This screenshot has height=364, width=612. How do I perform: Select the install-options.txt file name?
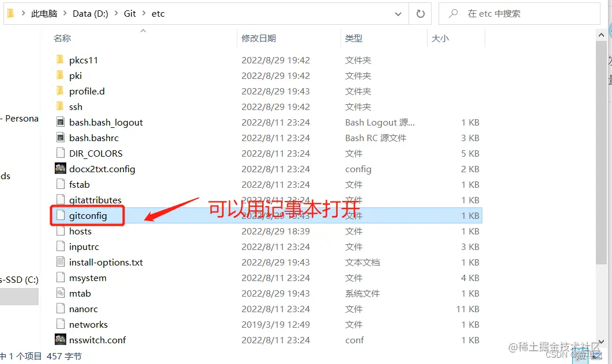(x=106, y=262)
